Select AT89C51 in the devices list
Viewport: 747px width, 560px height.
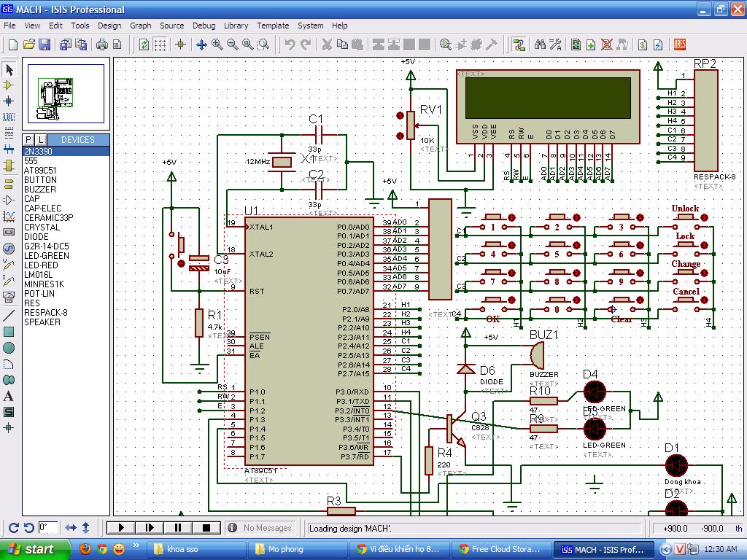coord(40,171)
